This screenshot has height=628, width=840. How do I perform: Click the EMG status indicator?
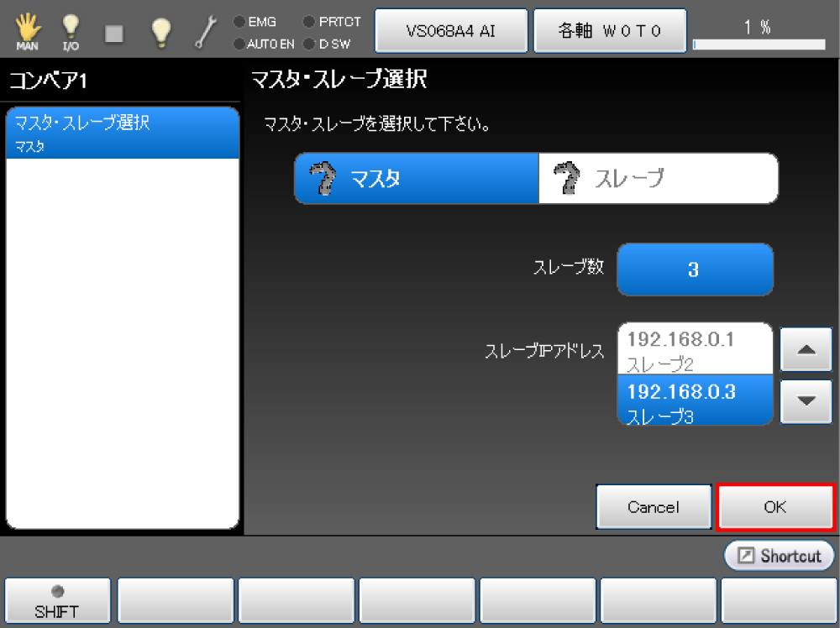coord(256,22)
